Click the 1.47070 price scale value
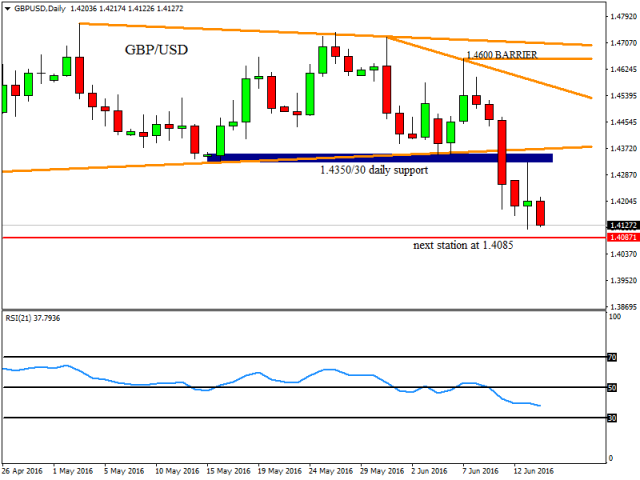Image resolution: width=640 pixels, height=480 pixels. tap(623, 43)
